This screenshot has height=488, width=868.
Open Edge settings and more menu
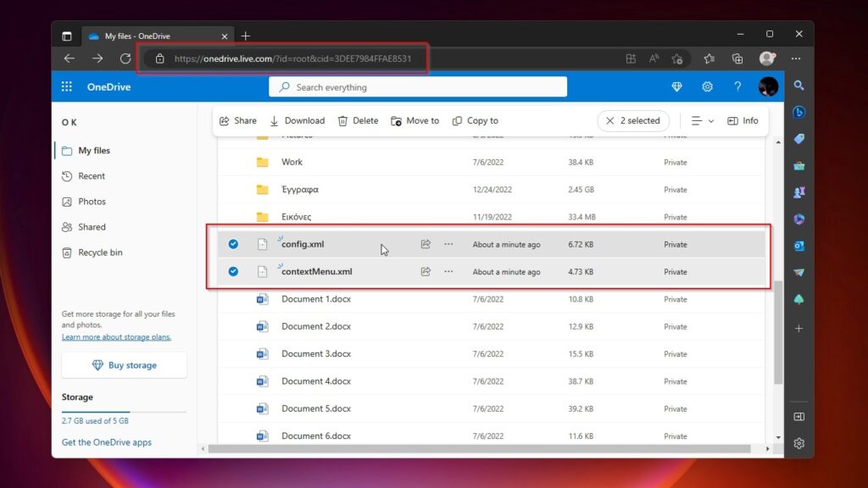coord(795,58)
